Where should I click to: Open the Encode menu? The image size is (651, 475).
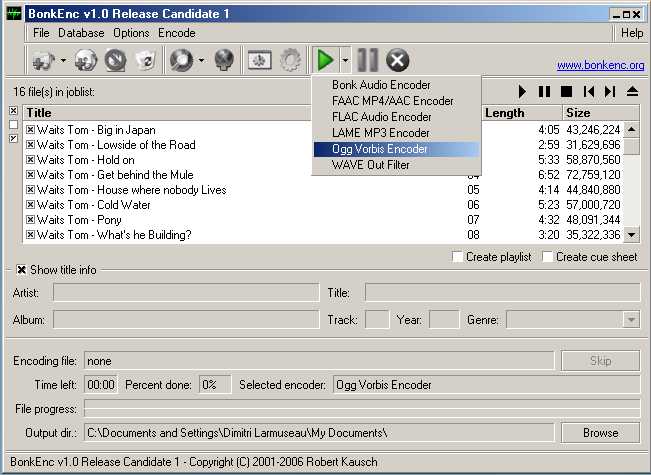point(176,33)
